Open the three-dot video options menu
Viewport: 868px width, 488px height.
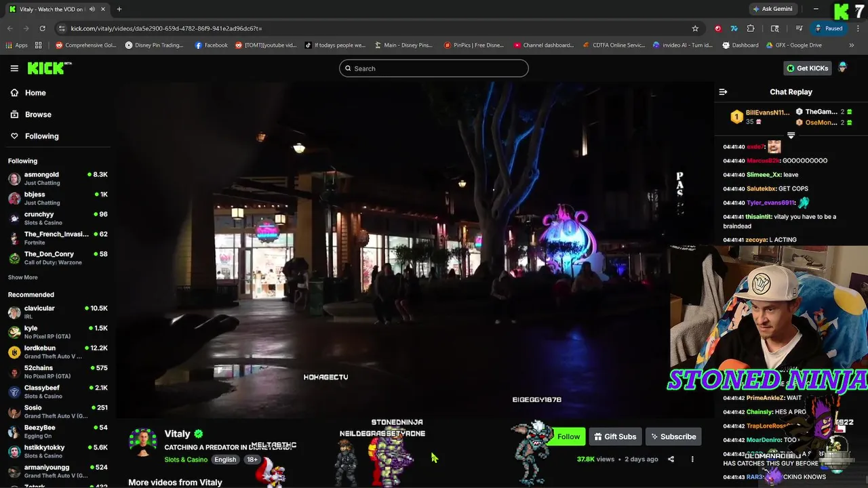point(692,459)
